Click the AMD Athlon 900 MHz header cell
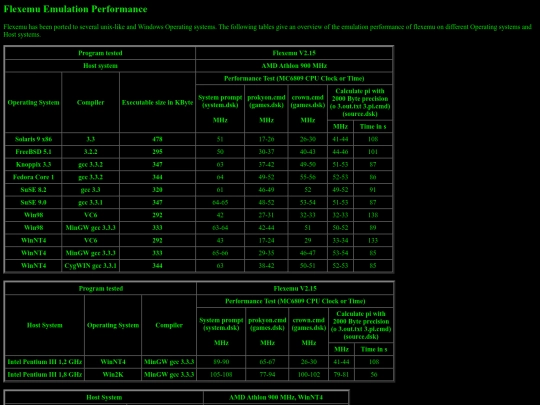 (294, 66)
